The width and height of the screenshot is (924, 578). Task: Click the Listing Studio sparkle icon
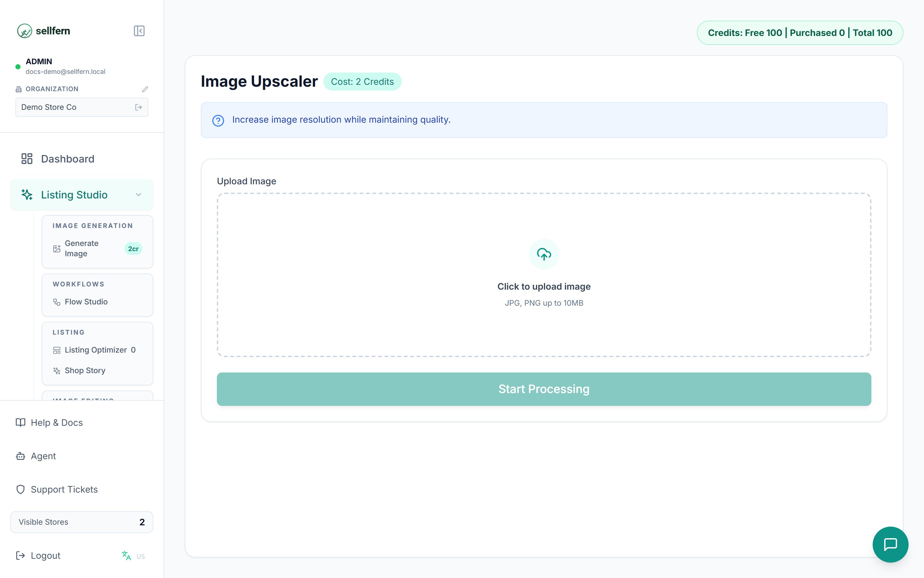coord(27,195)
